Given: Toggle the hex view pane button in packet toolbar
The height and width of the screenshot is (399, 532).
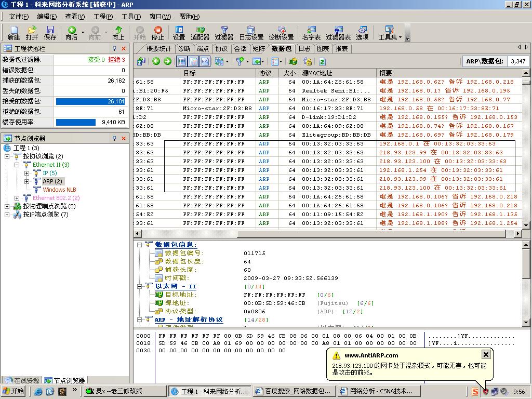Looking at the screenshot, I should pos(205,61).
